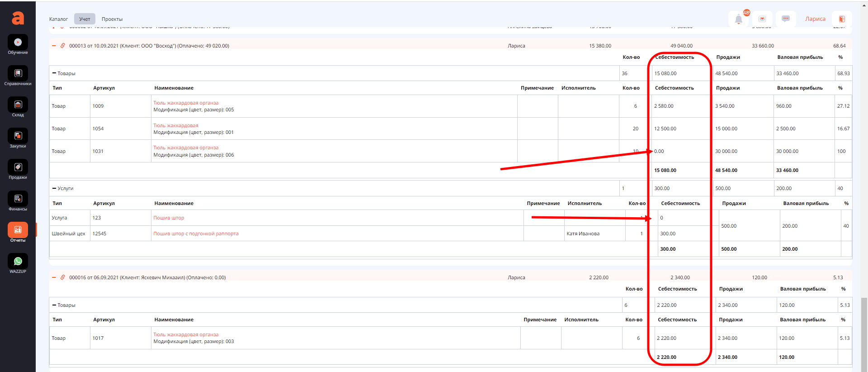Collapse order 000016 row
The image size is (868, 372).
[54, 277]
